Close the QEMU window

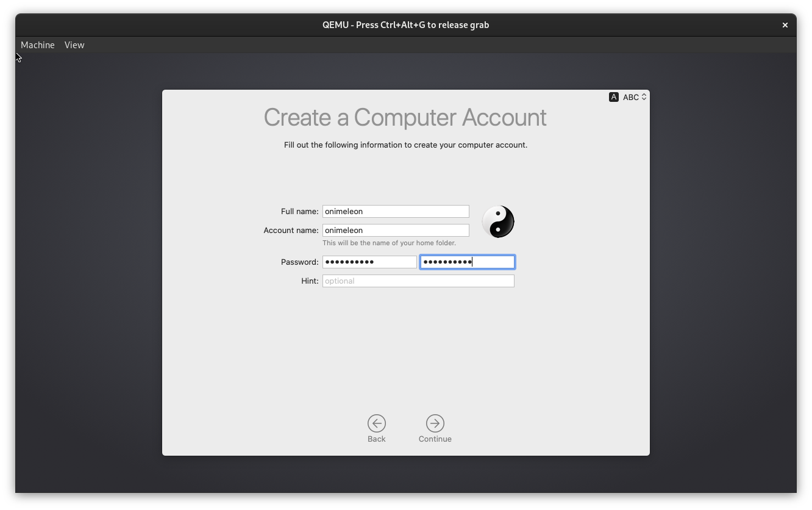785,25
